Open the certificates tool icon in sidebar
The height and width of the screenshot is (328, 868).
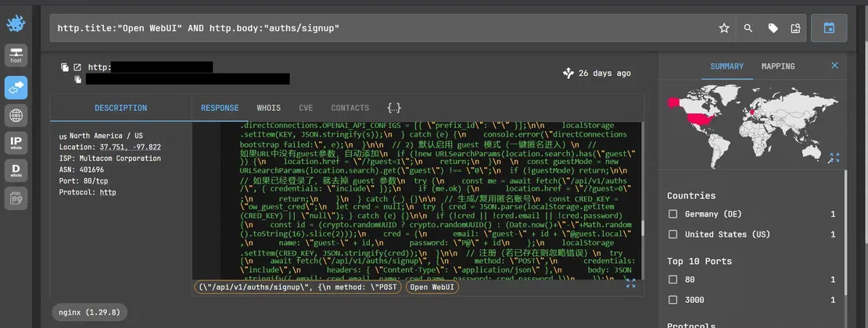point(16,198)
